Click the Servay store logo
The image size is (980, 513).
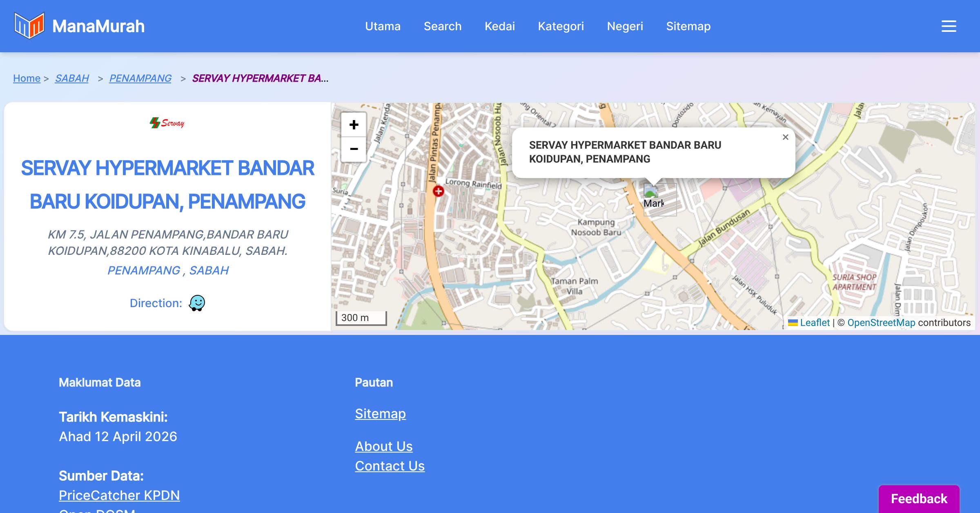[167, 123]
